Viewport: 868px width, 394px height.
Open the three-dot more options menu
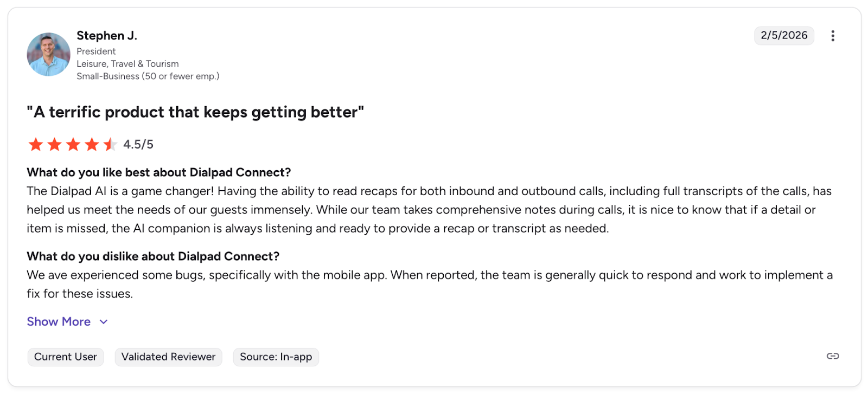click(833, 36)
